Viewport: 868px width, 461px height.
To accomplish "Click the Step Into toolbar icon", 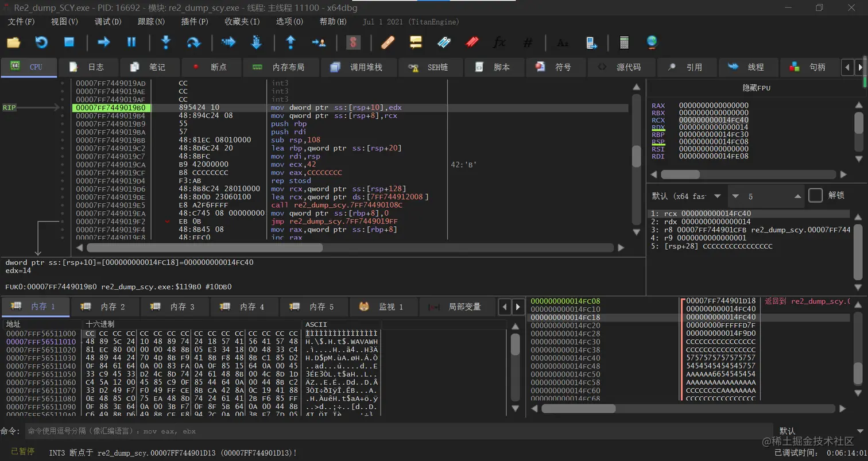I will [x=166, y=42].
